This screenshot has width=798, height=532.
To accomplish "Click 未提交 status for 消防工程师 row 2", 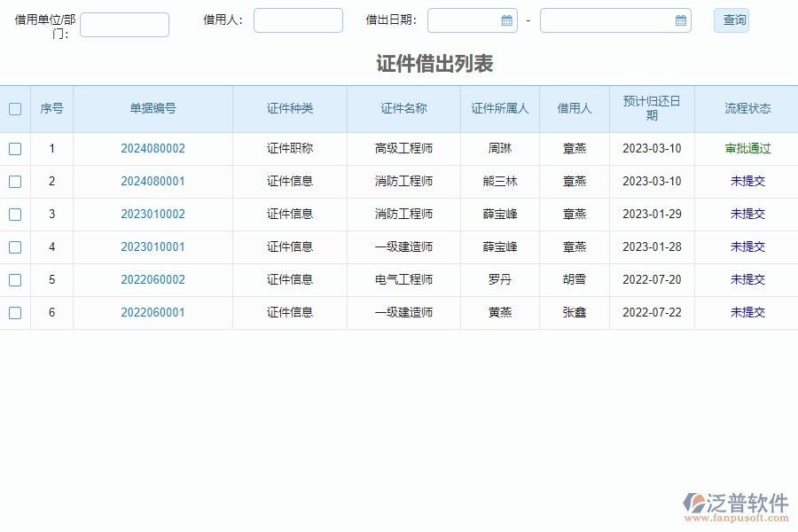I will pyautogui.click(x=747, y=182).
